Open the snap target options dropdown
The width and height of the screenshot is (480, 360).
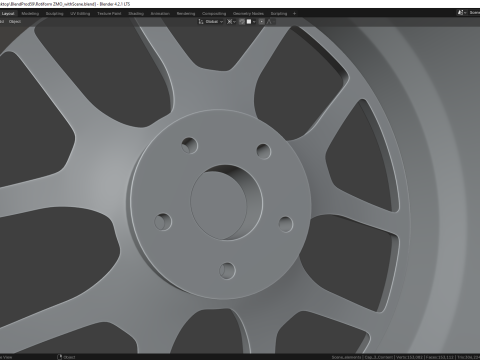click(251, 22)
